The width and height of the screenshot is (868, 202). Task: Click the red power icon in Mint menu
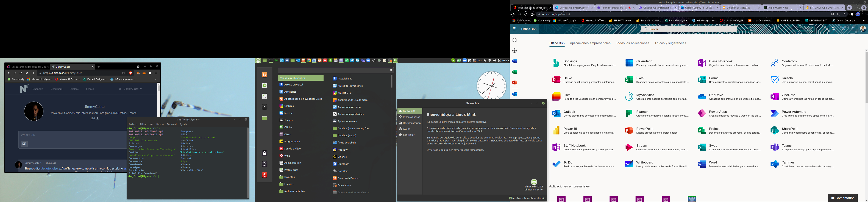pos(264,175)
